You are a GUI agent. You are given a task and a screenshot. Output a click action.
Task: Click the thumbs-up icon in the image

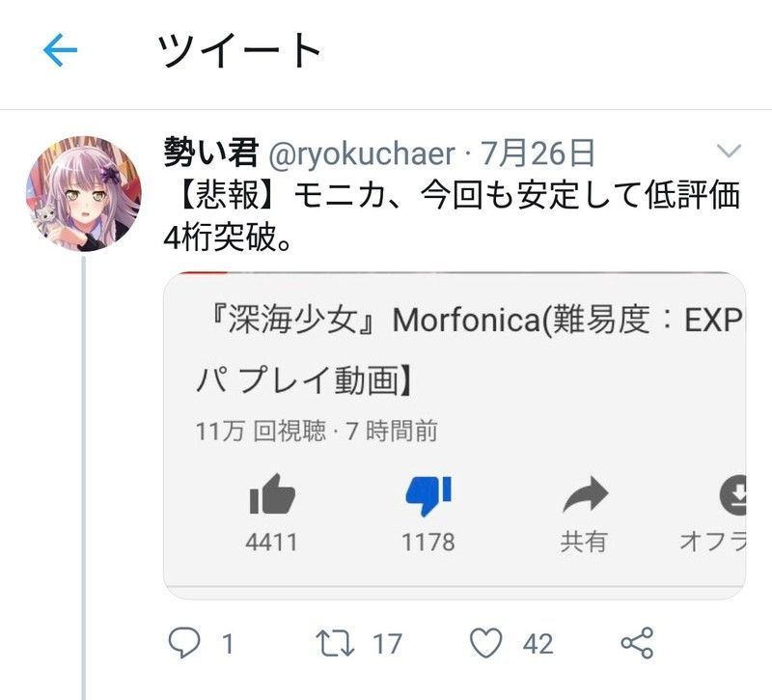coord(272,494)
